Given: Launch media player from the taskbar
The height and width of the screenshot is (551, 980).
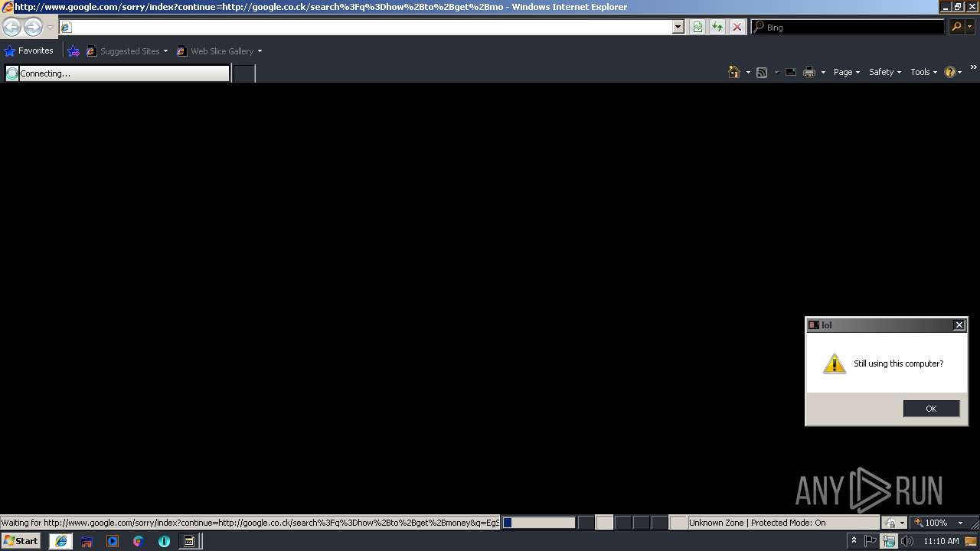Looking at the screenshot, I should point(113,541).
